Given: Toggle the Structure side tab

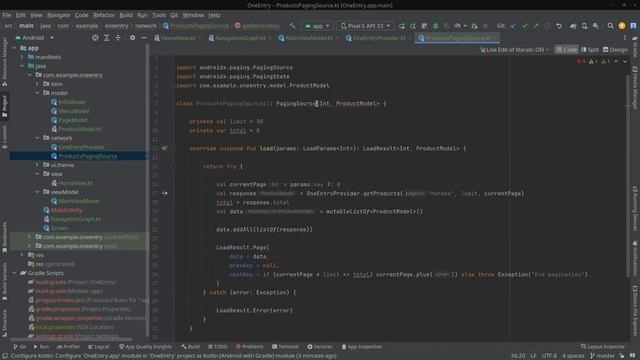Looking at the screenshot, I should pyautogui.click(x=4, y=323).
